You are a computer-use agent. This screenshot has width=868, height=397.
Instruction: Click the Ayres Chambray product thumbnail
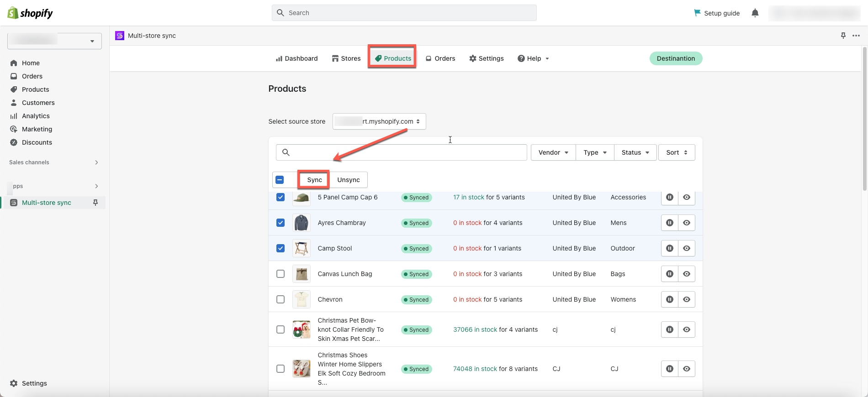point(302,223)
